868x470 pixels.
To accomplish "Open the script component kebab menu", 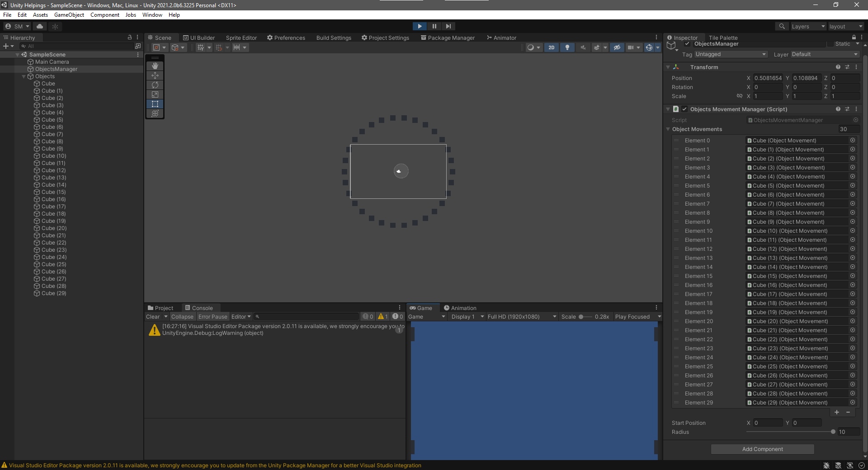I will point(856,109).
